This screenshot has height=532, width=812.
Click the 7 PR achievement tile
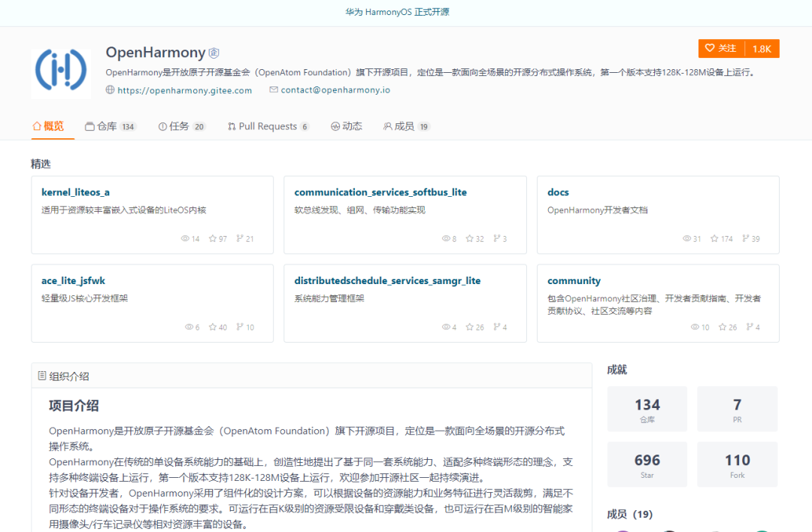[x=738, y=409]
